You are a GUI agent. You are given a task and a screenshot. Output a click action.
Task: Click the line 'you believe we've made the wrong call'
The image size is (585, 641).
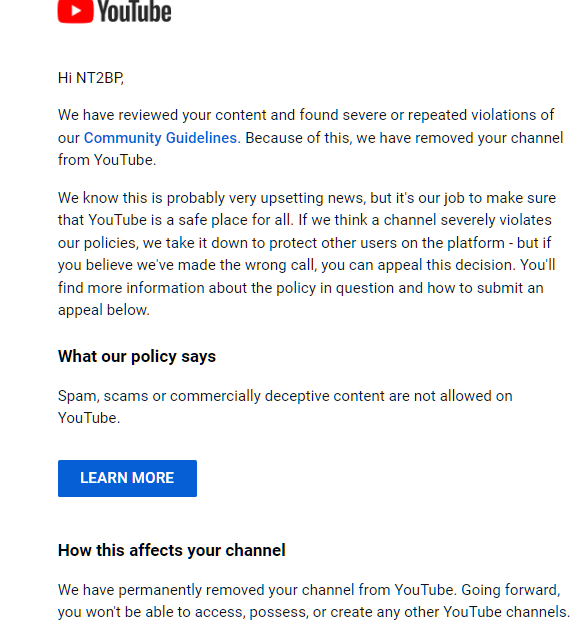pyautogui.click(x=307, y=265)
